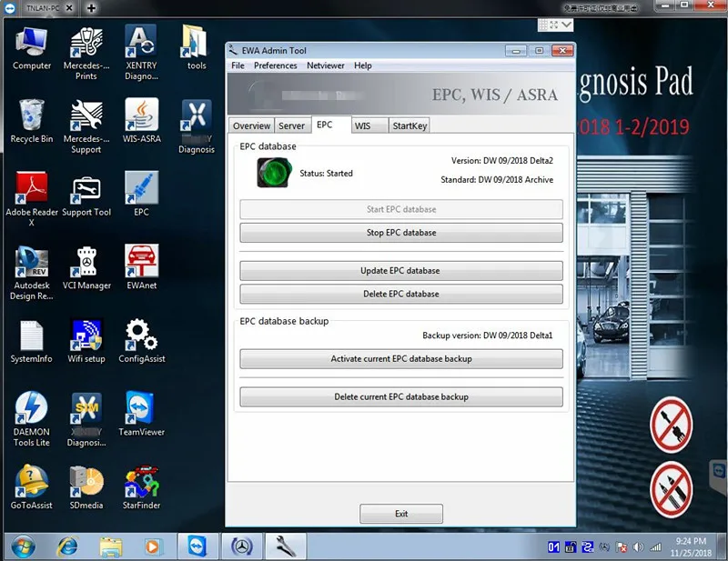Switch to the Overview tab
The width and height of the screenshot is (728, 561).
tap(251, 125)
